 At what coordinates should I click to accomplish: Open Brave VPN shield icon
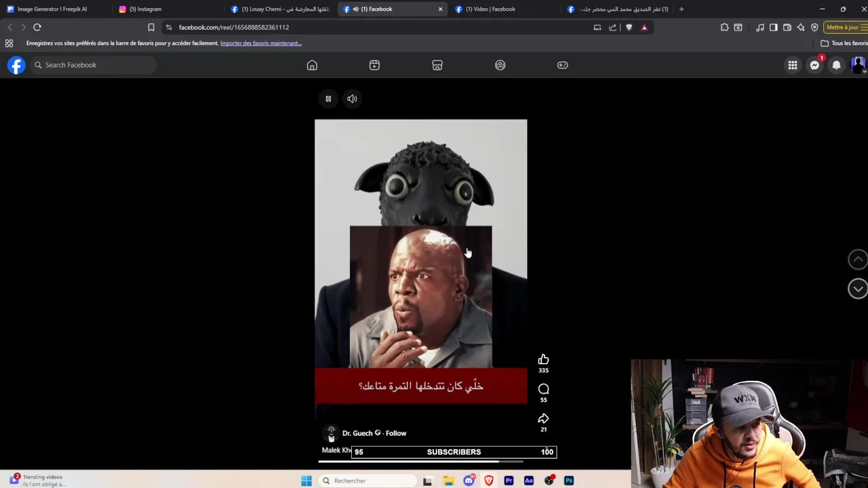[x=814, y=27]
